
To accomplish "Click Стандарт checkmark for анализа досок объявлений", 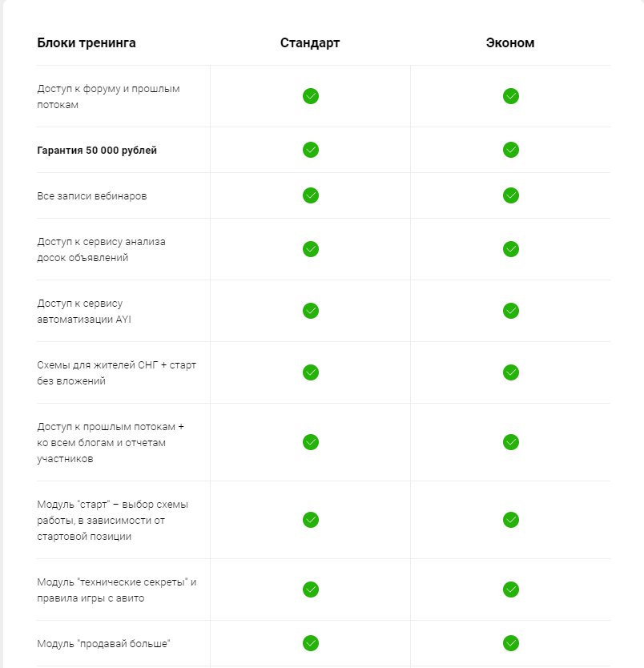I will click(x=311, y=249).
